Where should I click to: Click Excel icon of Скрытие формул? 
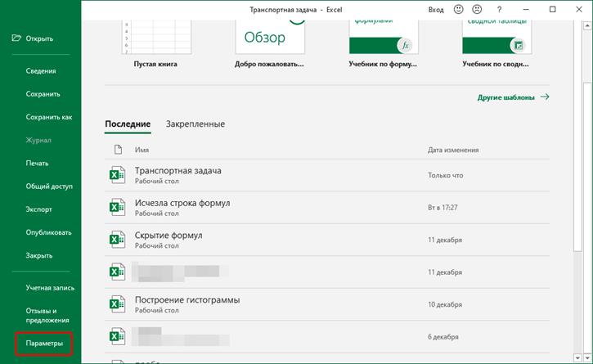point(117,240)
